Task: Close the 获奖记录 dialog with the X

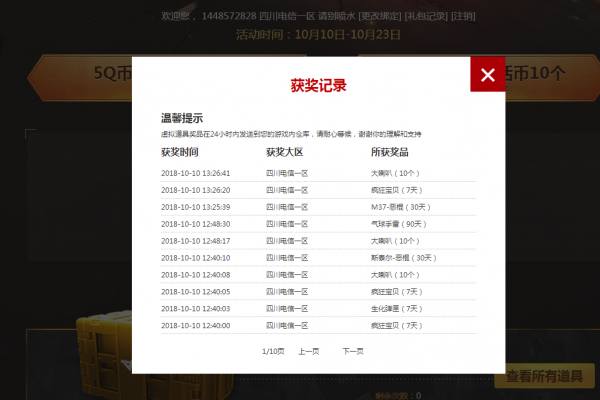Action: [x=488, y=75]
